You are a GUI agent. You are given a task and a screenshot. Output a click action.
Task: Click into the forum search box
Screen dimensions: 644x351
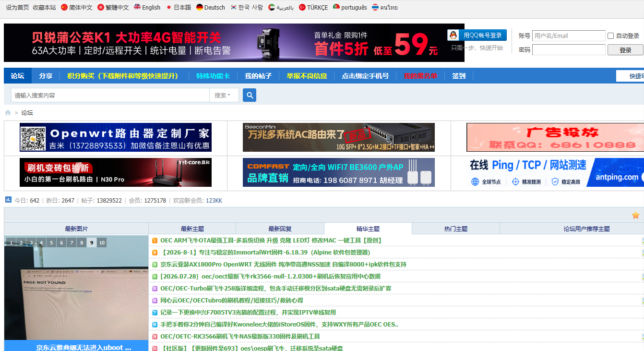[x=110, y=95]
